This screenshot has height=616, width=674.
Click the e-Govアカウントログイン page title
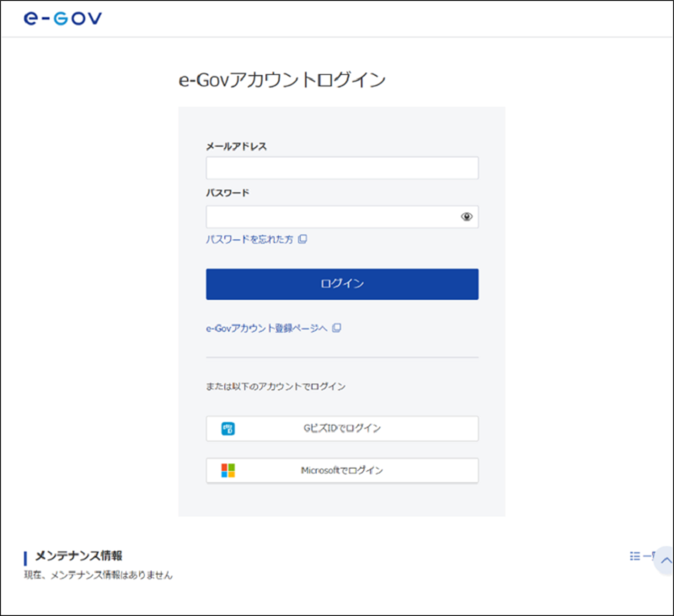pos(282,80)
